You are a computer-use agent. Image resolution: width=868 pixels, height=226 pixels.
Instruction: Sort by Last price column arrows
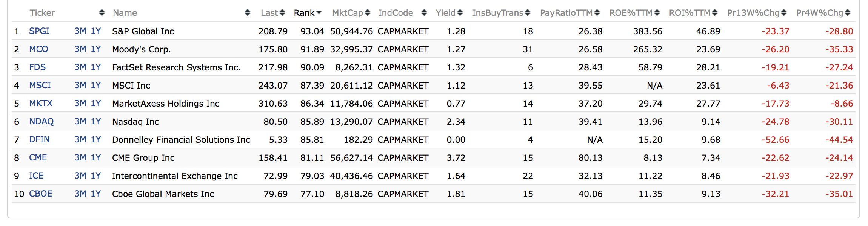pos(282,13)
